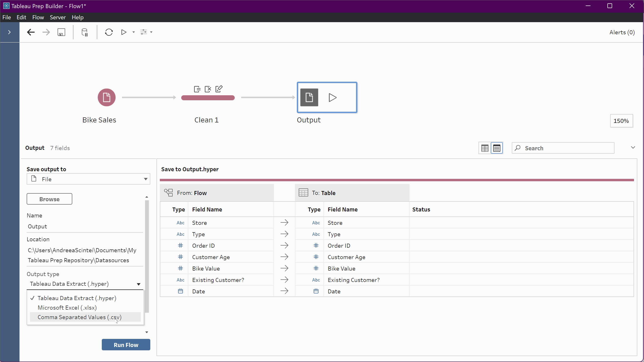Open the Save output to File dropdown
The width and height of the screenshot is (644, 362).
pyautogui.click(x=88, y=179)
